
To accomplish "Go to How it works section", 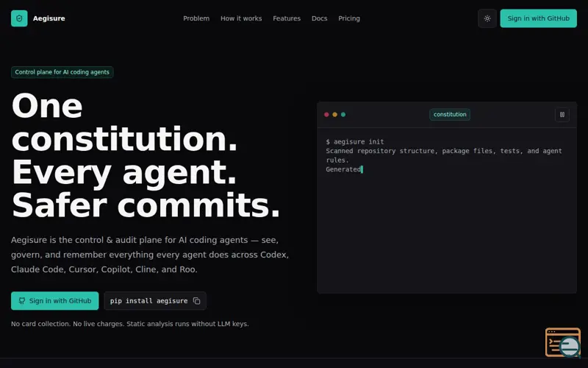I will click(241, 18).
